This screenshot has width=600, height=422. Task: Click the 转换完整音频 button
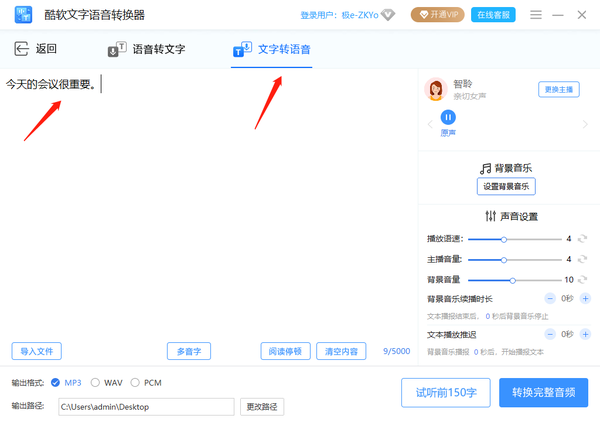coord(543,393)
